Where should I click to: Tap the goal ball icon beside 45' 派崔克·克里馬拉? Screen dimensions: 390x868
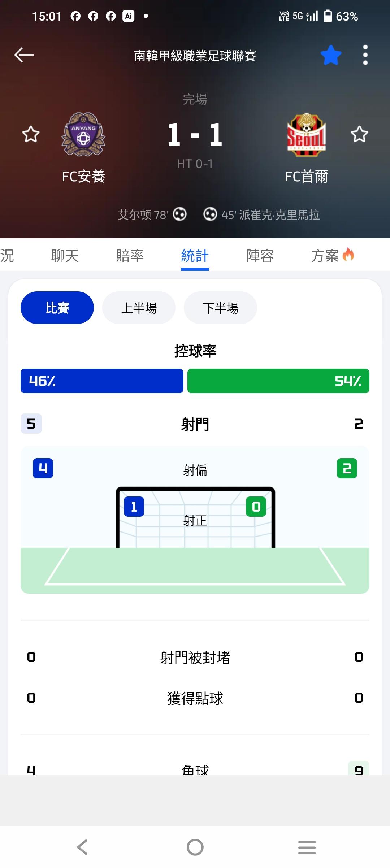pyautogui.click(x=210, y=214)
